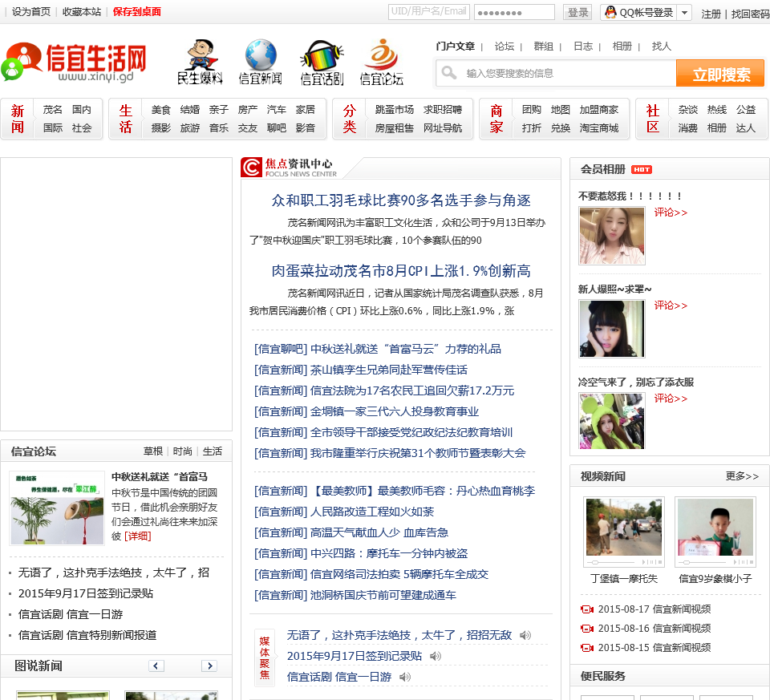This screenshot has width=770, height=700.
Task: Click 设为首页 in the top bar
Action: [x=31, y=12]
